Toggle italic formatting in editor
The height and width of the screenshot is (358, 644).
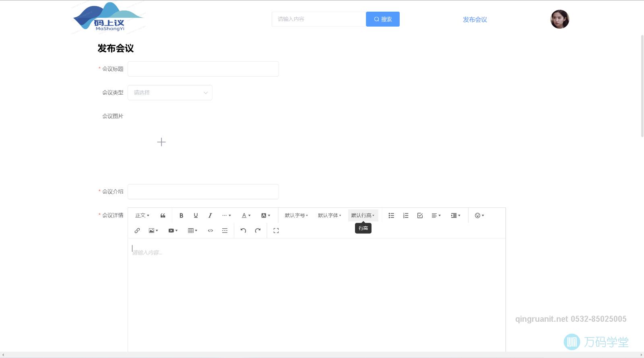[x=210, y=215]
